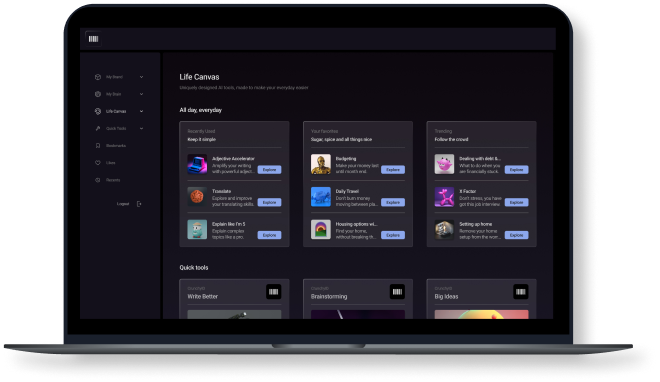The image size is (660, 382).
Task: Open the Brainstorming quick tool title
Action: tap(329, 297)
